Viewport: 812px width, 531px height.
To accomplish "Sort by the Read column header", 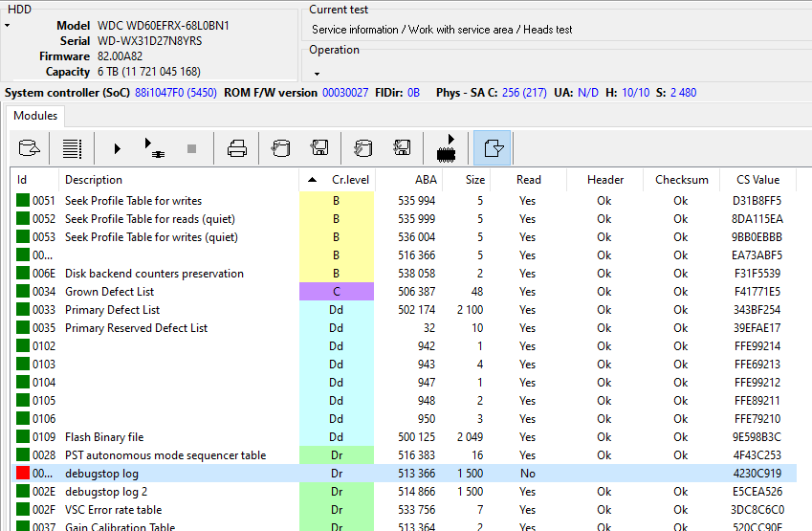I will [x=529, y=180].
